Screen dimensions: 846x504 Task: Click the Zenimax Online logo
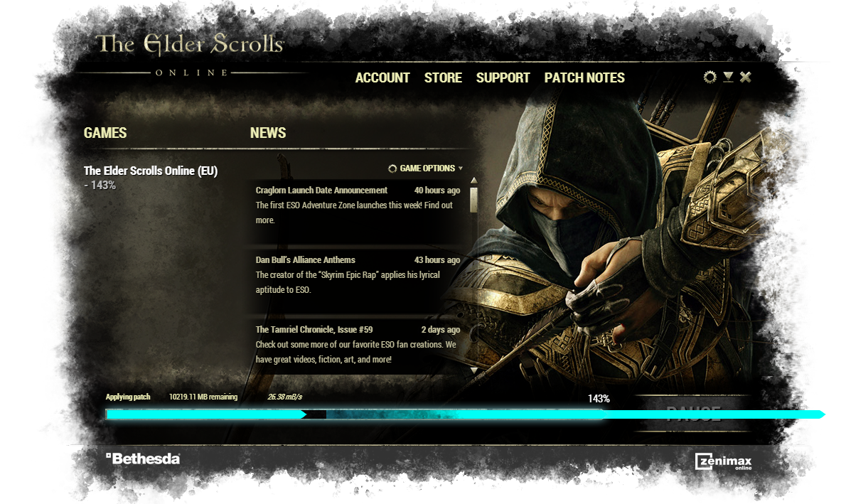[x=724, y=461]
